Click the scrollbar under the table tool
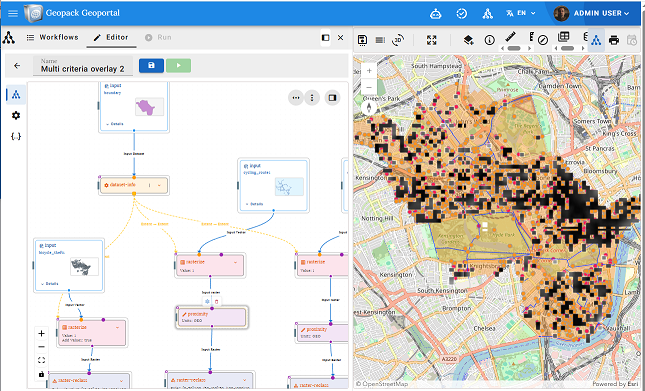This screenshot has height=391, width=645. (567, 48)
